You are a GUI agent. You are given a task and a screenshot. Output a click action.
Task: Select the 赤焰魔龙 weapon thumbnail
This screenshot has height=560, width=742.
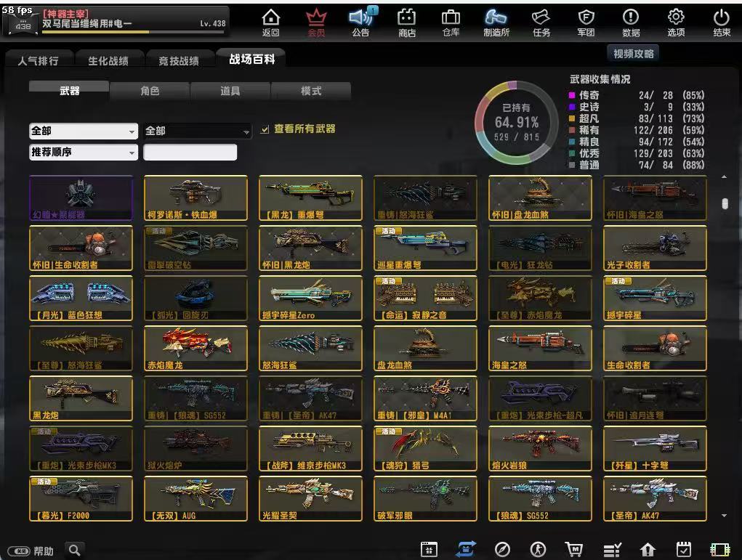pos(195,349)
